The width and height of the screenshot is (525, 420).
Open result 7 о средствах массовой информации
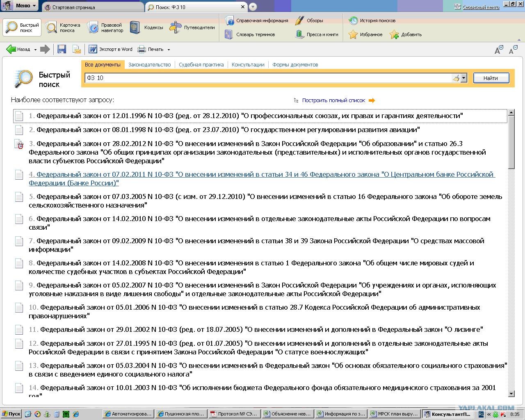point(256,245)
